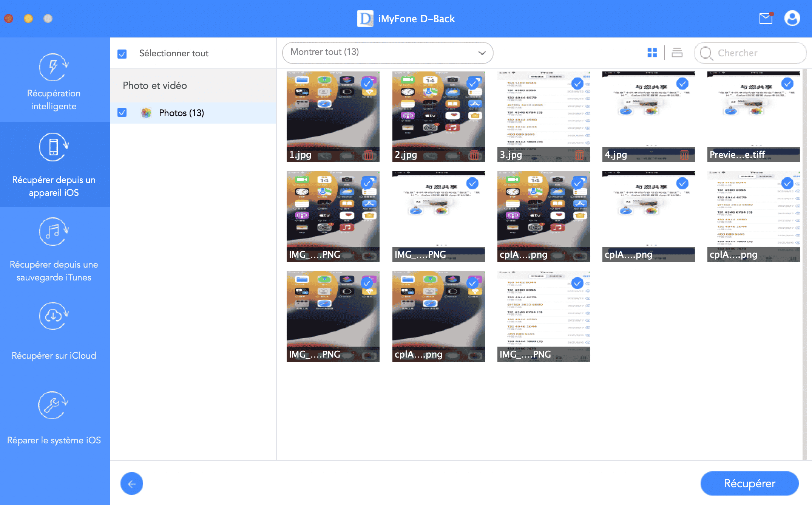812x505 pixels.
Task: Click the iMyFone D-Back logo icon
Action: click(365, 19)
